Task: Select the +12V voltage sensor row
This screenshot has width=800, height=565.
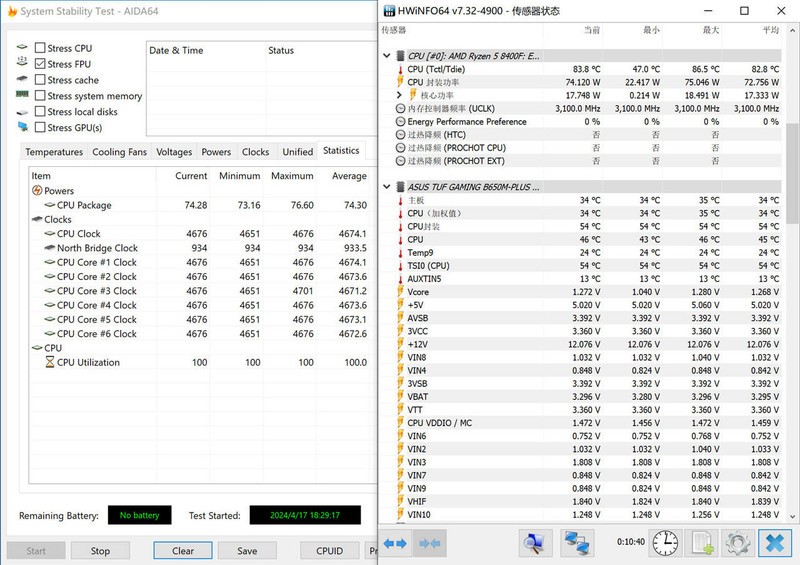Action: (x=588, y=344)
